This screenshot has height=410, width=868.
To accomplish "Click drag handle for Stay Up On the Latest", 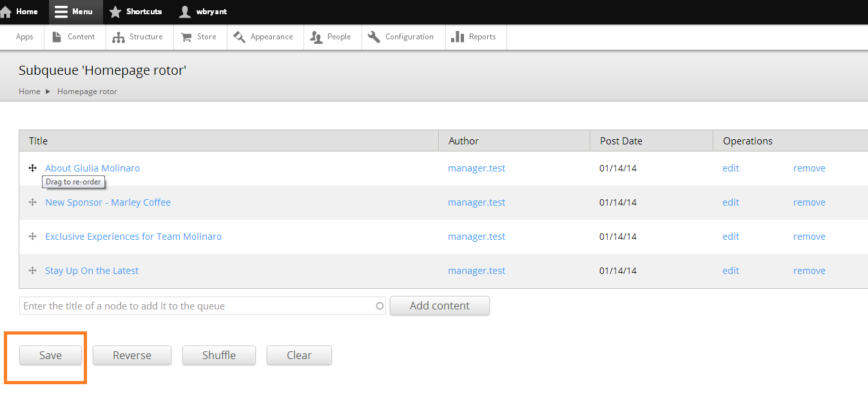I will point(32,270).
